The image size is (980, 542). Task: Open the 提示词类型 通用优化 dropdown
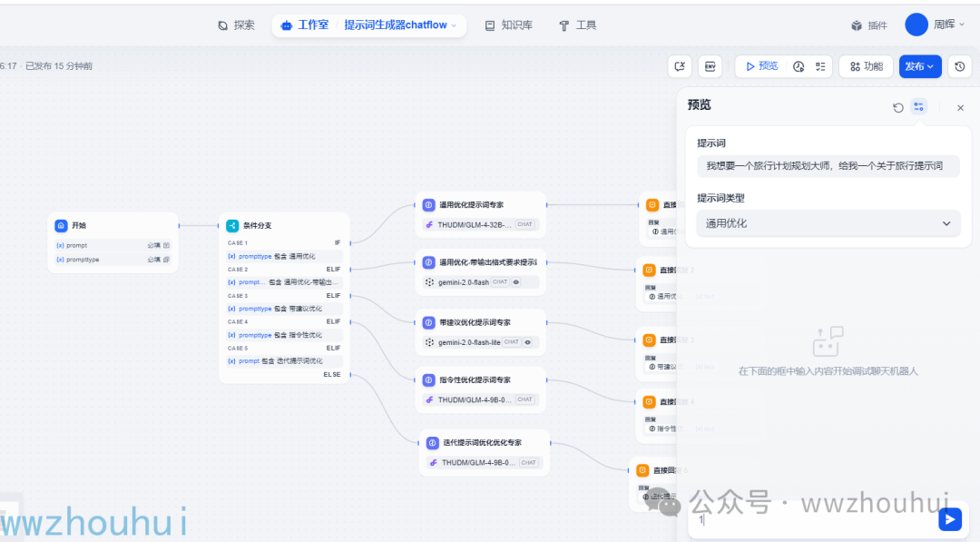coord(828,223)
